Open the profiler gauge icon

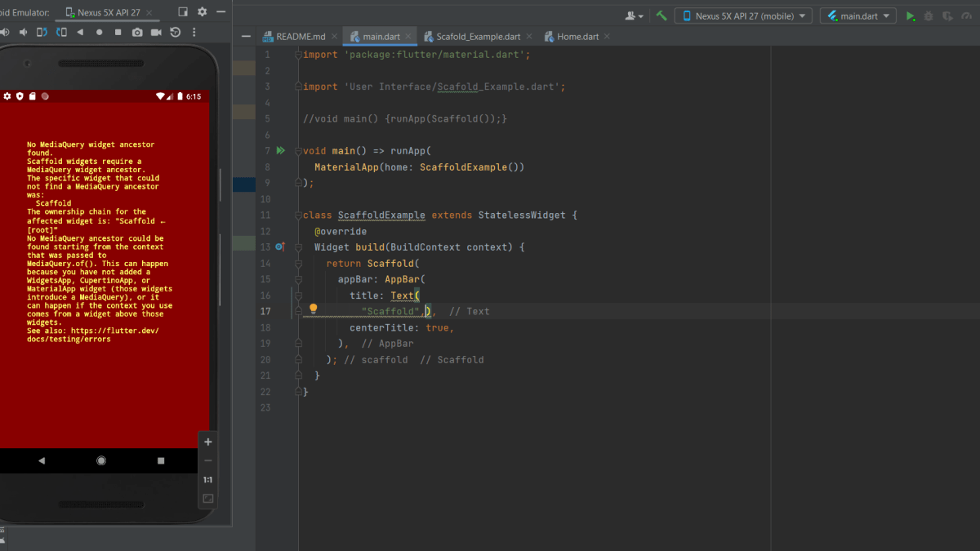coord(966,16)
